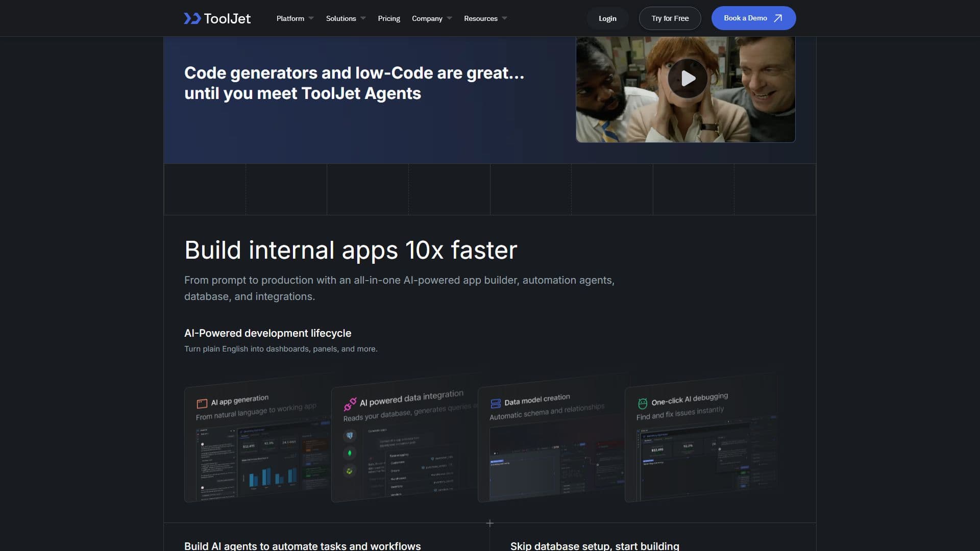Open the AI app generation card
The image size is (980, 551).
[x=257, y=440]
